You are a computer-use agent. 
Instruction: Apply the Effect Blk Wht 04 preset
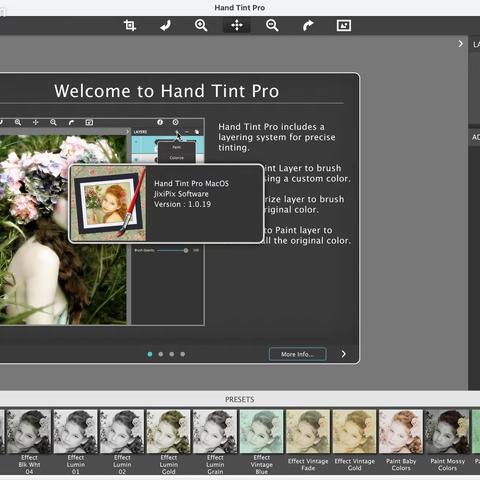[x=29, y=442]
